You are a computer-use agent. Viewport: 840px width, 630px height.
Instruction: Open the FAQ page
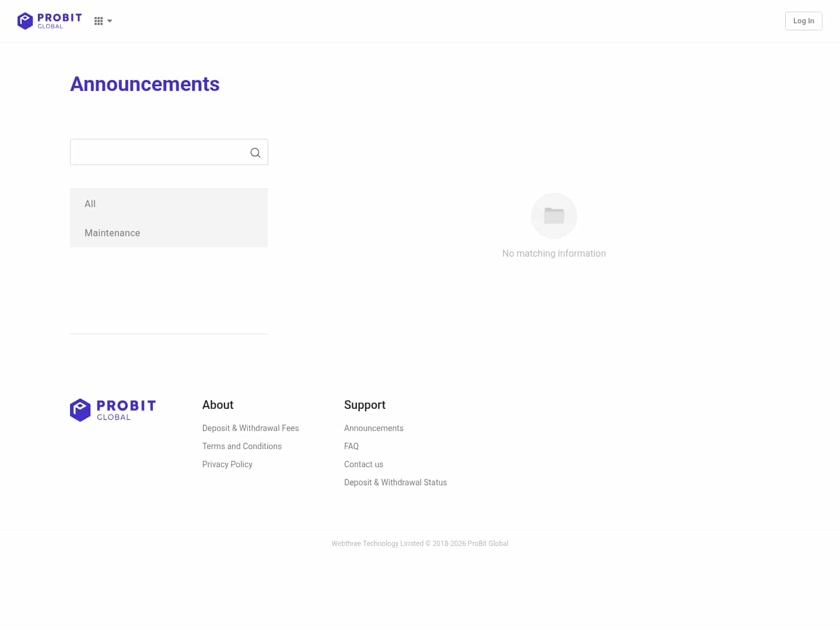351,446
